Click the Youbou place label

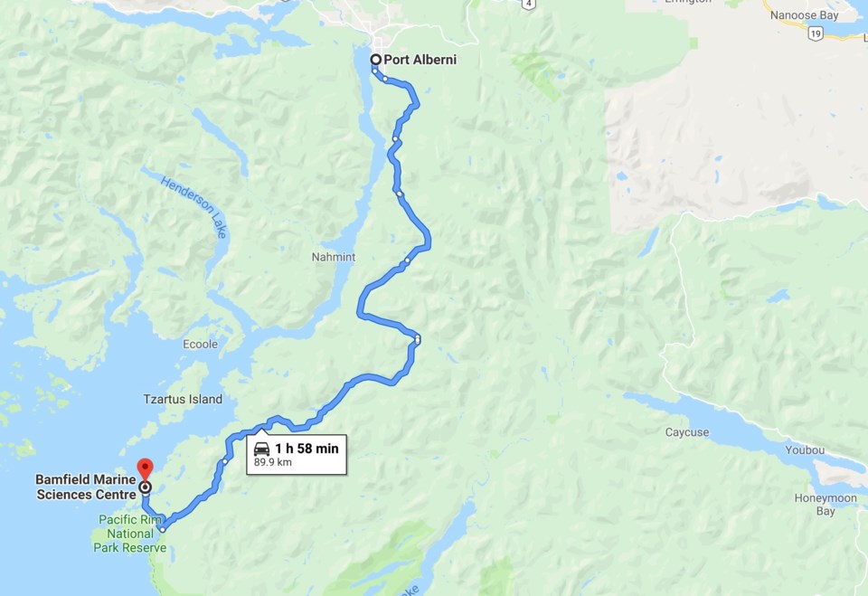(805, 449)
